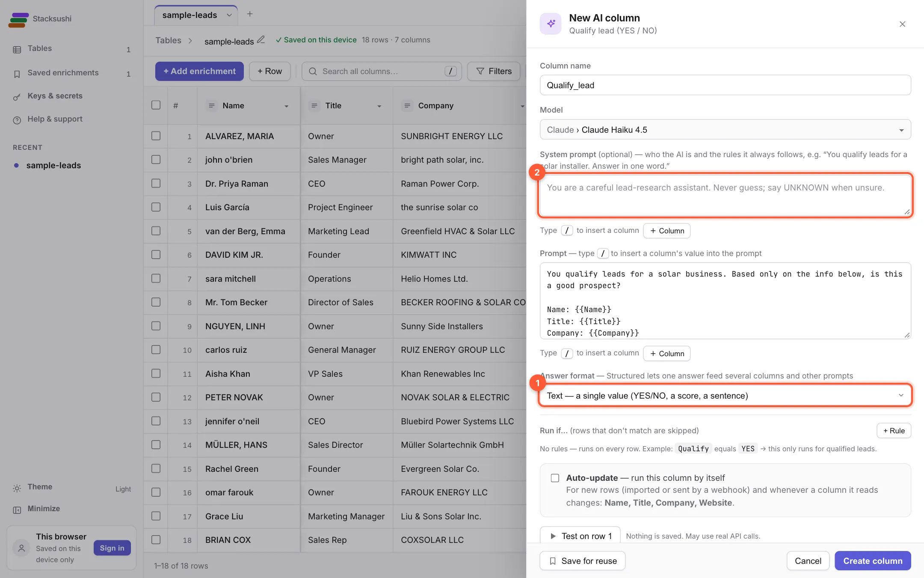Click the pencil icon to rename sample-leads
The width and height of the screenshot is (924, 578).
click(261, 40)
